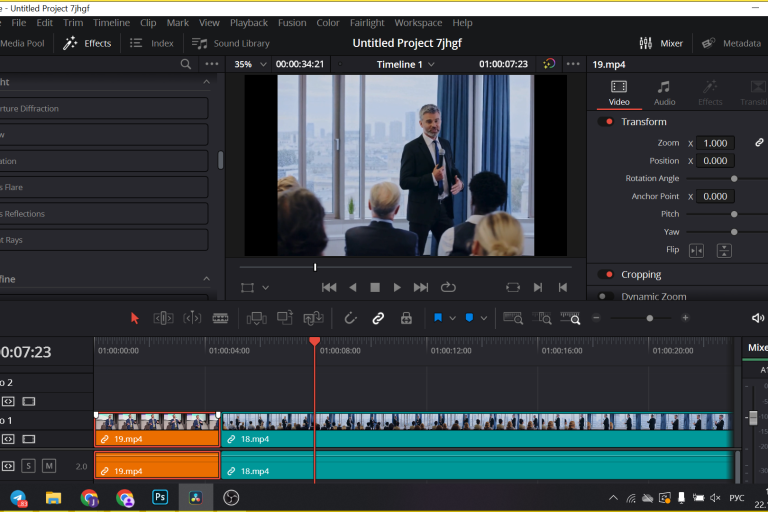
Task: Toggle Linked Selection chain icon
Action: tap(378, 318)
